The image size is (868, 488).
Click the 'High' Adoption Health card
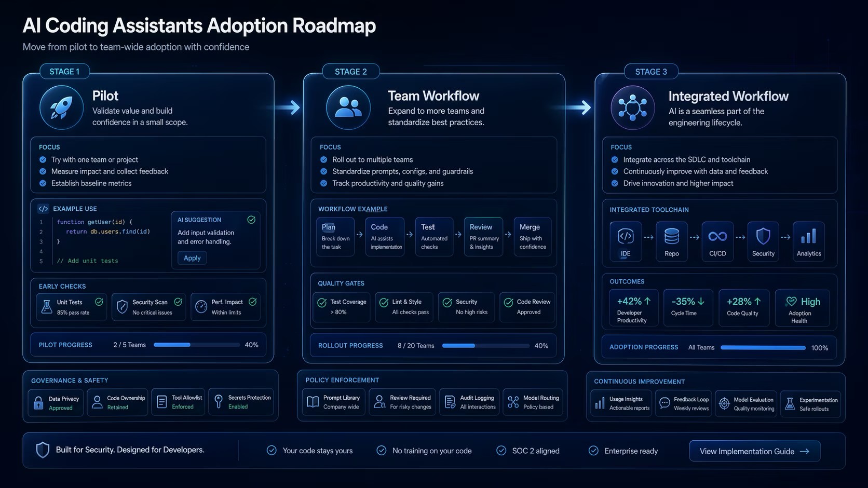pyautogui.click(x=802, y=308)
